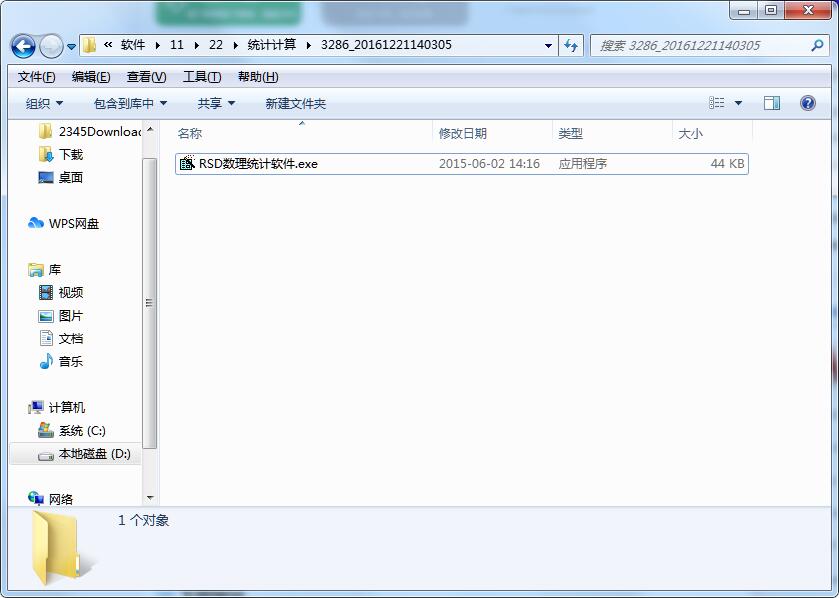
Task: Click the RSD数理统计软件.exe application icon
Action: pyautogui.click(x=187, y=163)
